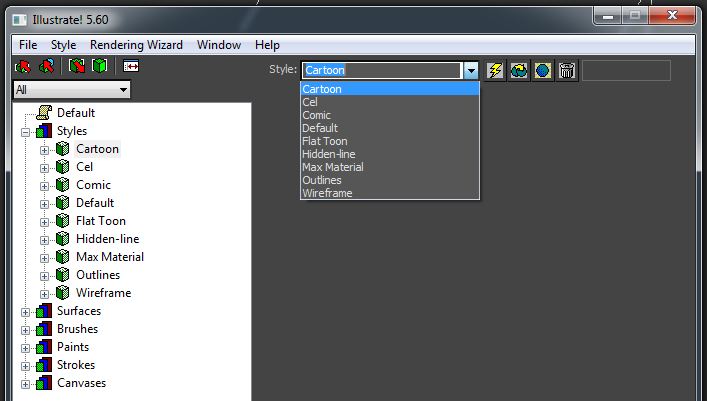Click the circular refresh arrows icon
The height and width of the screenshot is (401, 707).
click(519, 70)
